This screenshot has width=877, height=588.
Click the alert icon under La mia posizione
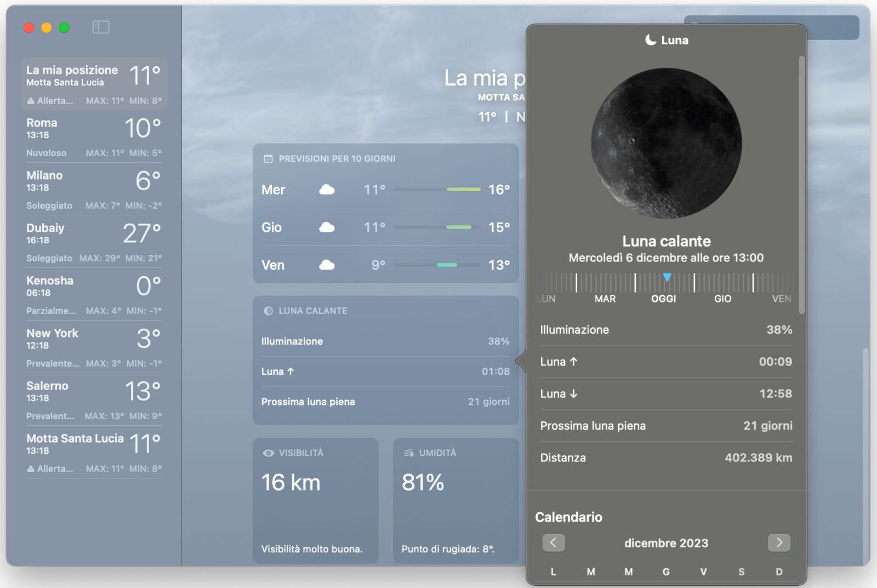click(30, 101)
